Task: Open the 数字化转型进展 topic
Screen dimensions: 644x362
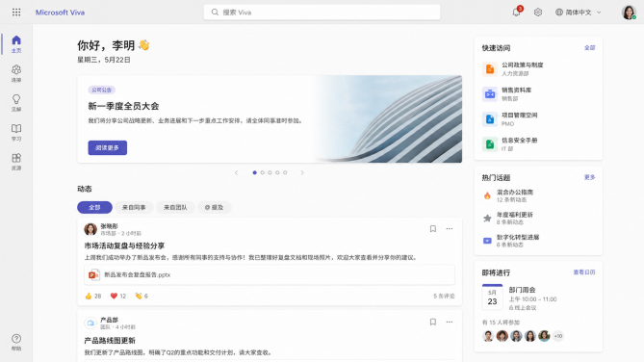Action: click(518, 238)
